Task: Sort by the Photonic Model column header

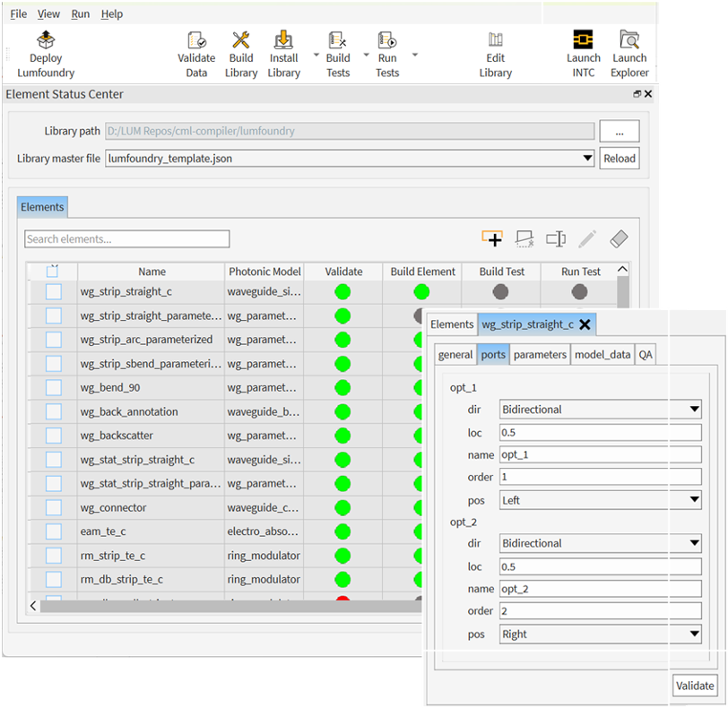Action: 264,272
